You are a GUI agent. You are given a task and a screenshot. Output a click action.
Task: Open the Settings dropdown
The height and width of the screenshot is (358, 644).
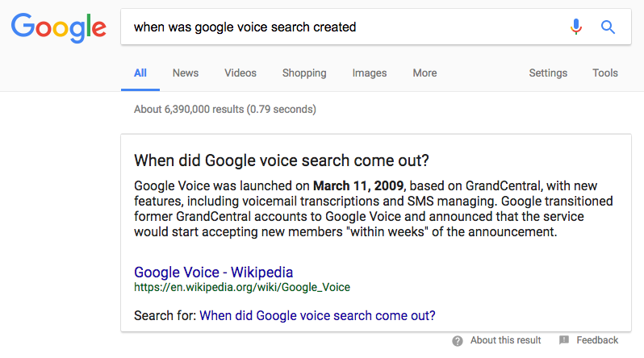(x=548, y=73)
